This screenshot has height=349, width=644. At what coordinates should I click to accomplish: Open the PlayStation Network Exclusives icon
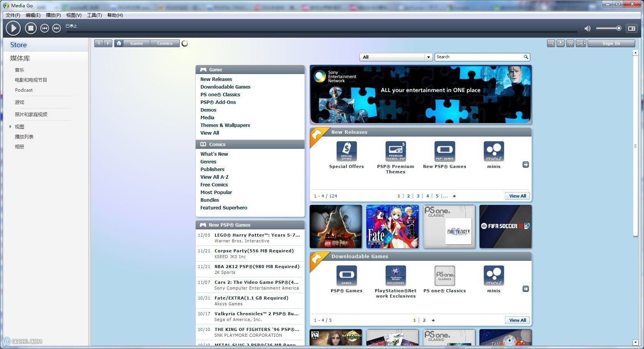(x=396, y=276)
